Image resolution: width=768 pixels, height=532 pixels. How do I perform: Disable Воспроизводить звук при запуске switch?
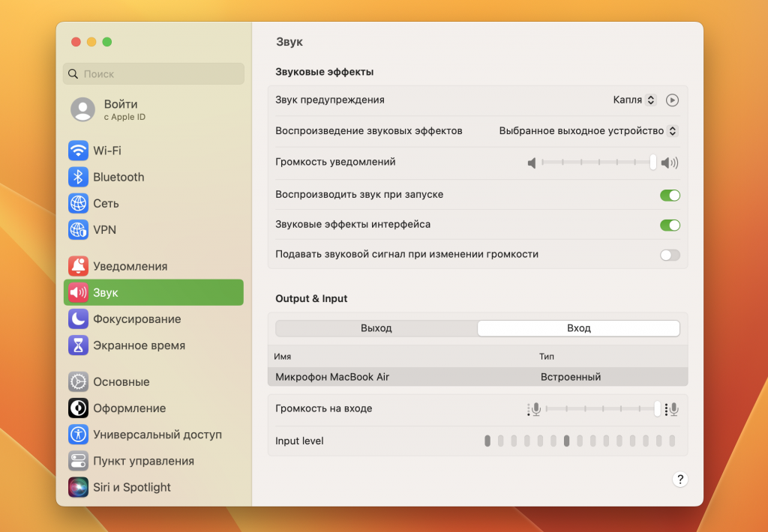[670, 195]
